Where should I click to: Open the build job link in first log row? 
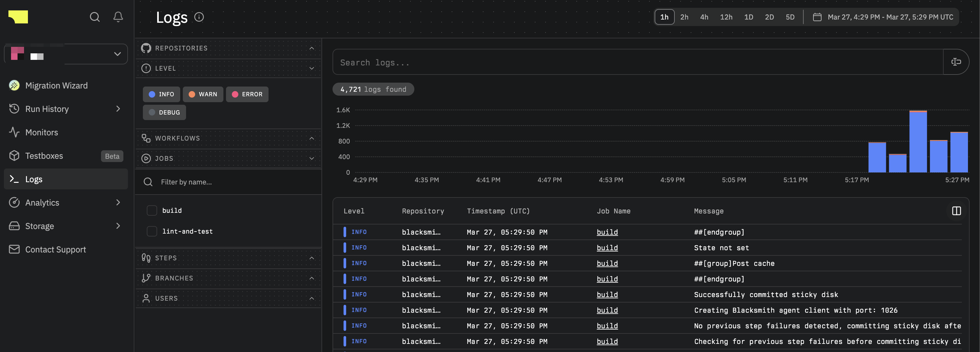[607, 232]
